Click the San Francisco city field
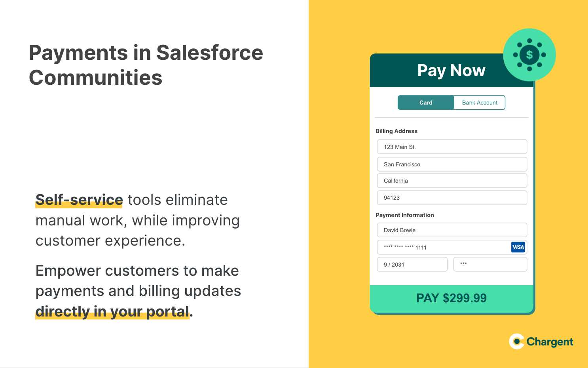 coord(452,164)
